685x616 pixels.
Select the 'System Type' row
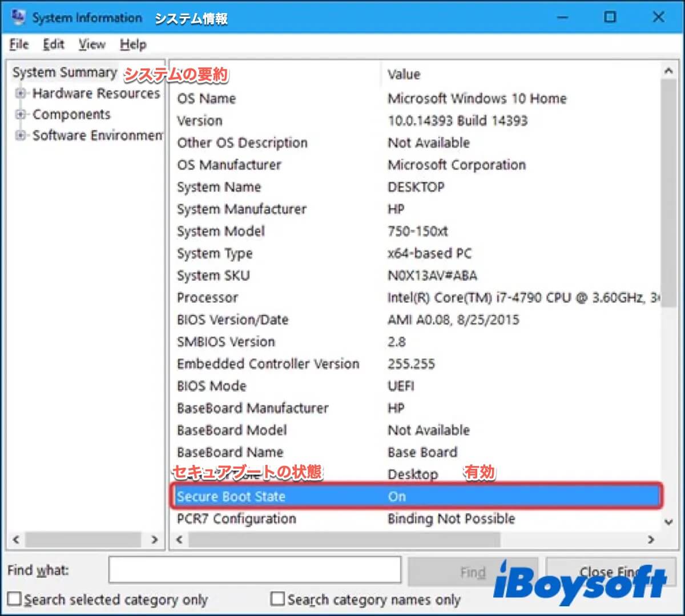pyautogui.click(x=416, y=253)
